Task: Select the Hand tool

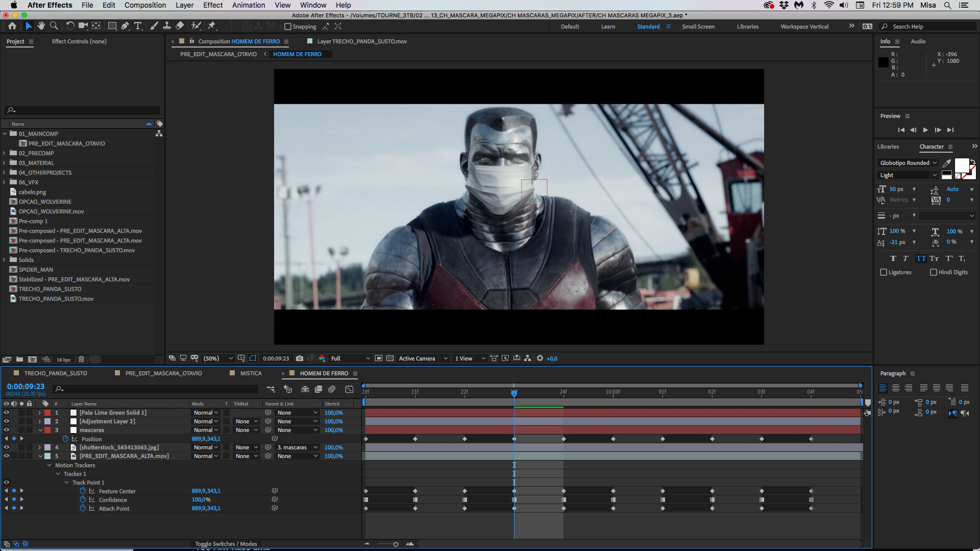Action: 41,26
